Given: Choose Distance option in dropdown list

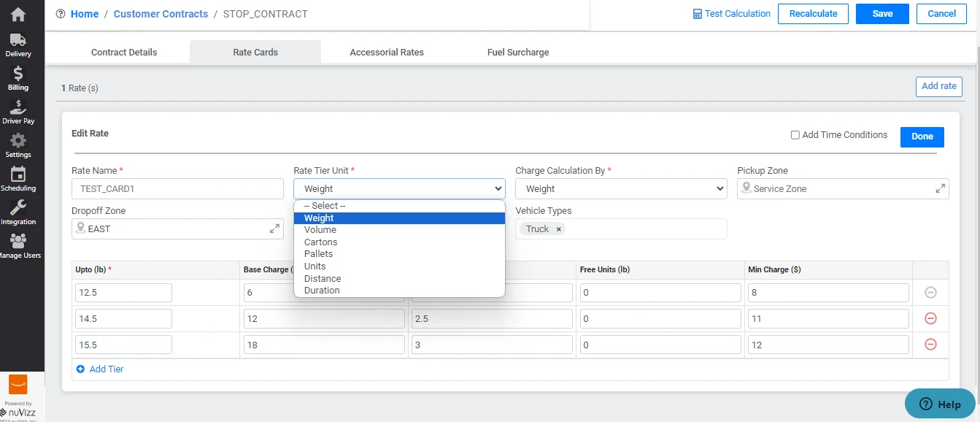Looking at the screenshot, I should 323,278.
